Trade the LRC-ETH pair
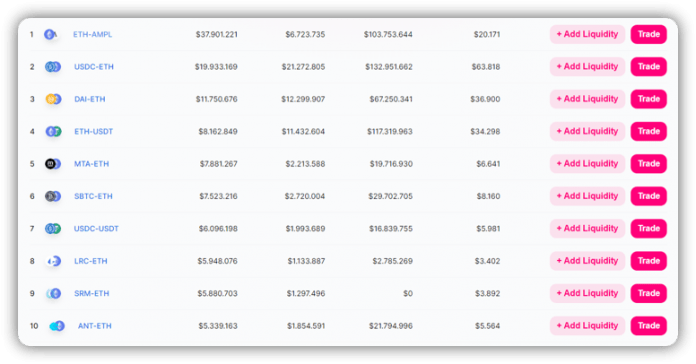This screenshot has width=696, height=364. pos(649,261)
